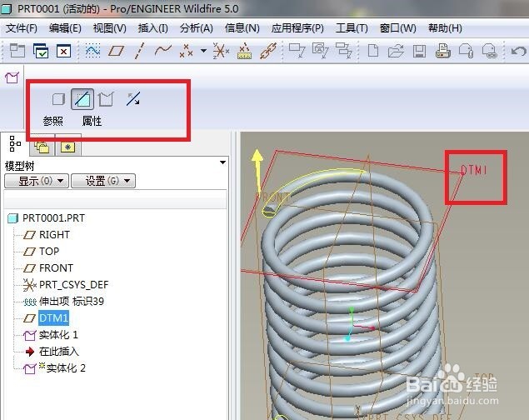Viewport: 529px width, 420px height.
Task: Open the 分析(A) menu
Action: pos(197,28)
